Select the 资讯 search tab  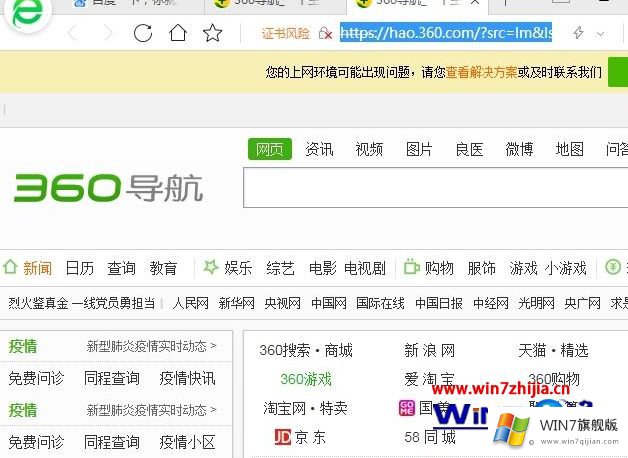pos(319,149)
